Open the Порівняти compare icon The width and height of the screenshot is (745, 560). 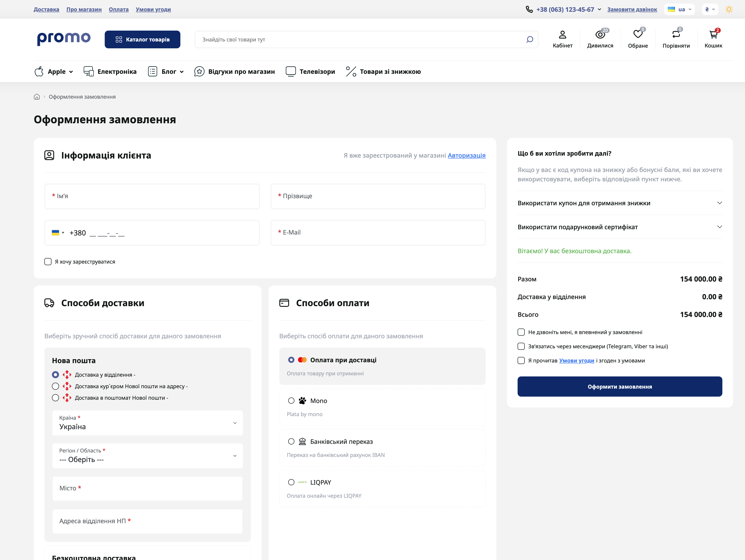676,34
